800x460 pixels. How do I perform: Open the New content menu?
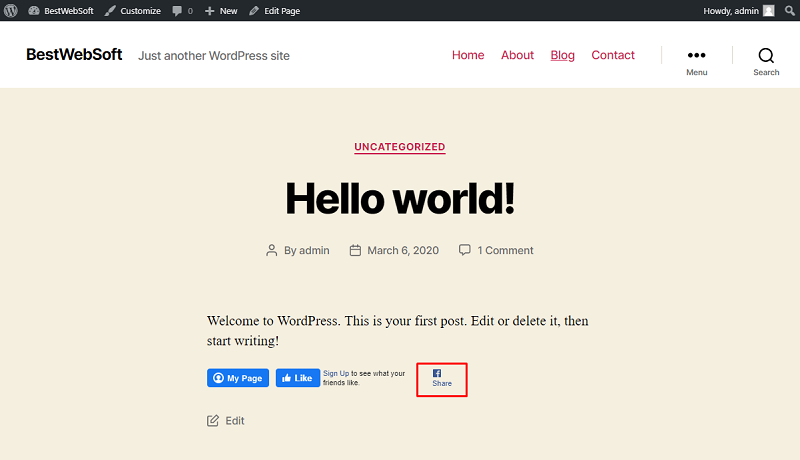click(221, 11)
